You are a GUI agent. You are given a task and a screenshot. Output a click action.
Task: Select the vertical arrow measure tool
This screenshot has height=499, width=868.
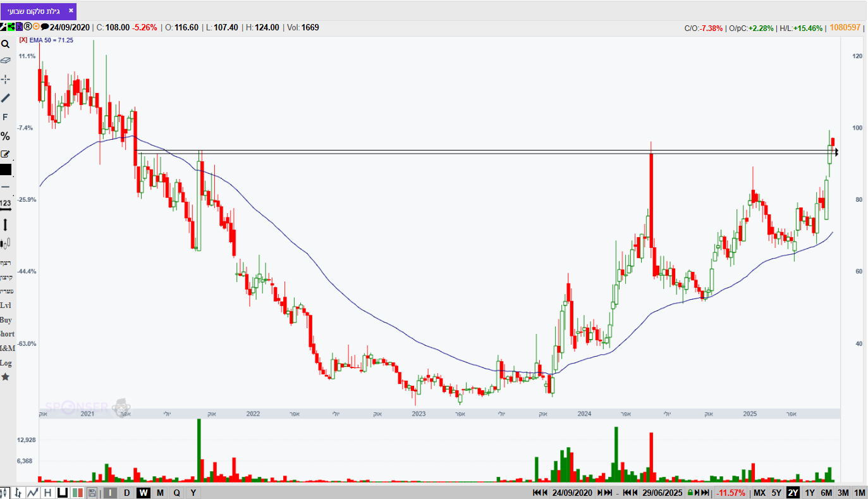[x=5, y=225]
